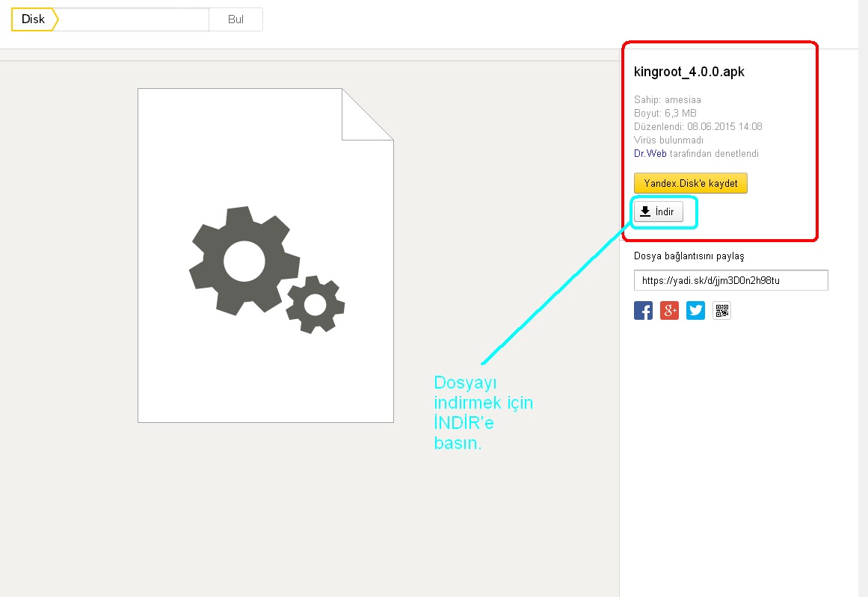
Task: Download the file with the İndir button
Action: point(658,211)
